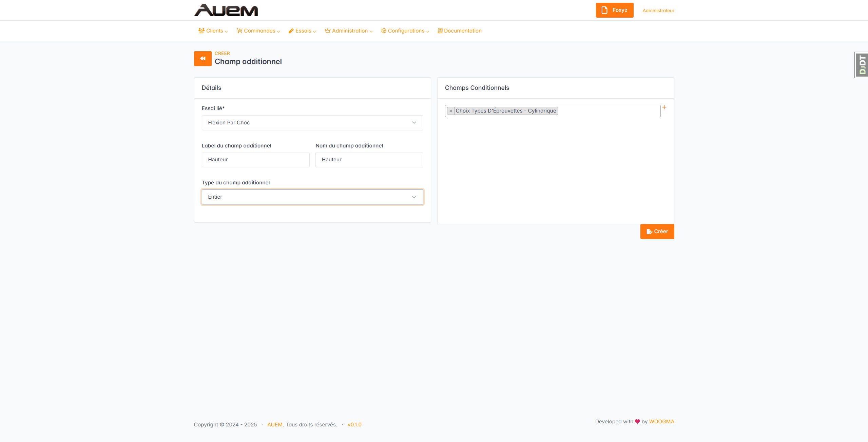Expand the Essais menu

click(302, 31)
